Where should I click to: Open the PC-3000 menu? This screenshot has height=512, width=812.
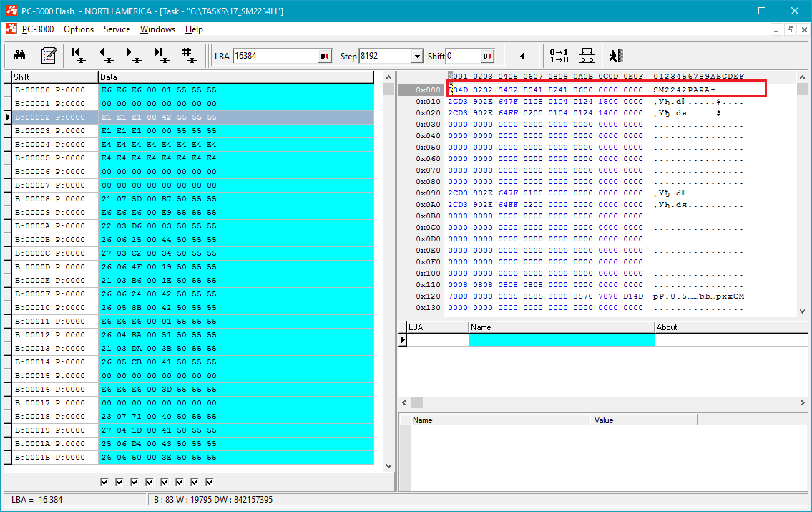(38, 29)
